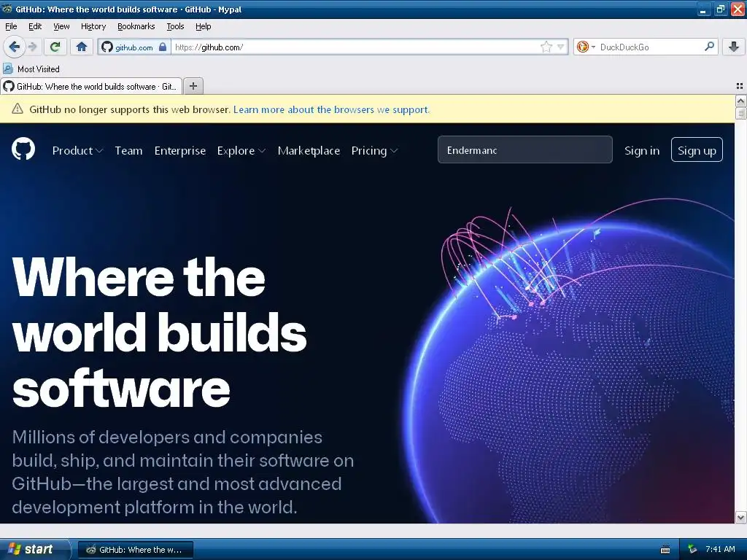Screen dimensions: 747x560
Task: Click the Windows Start button
Action: click(x=34, y=550)
